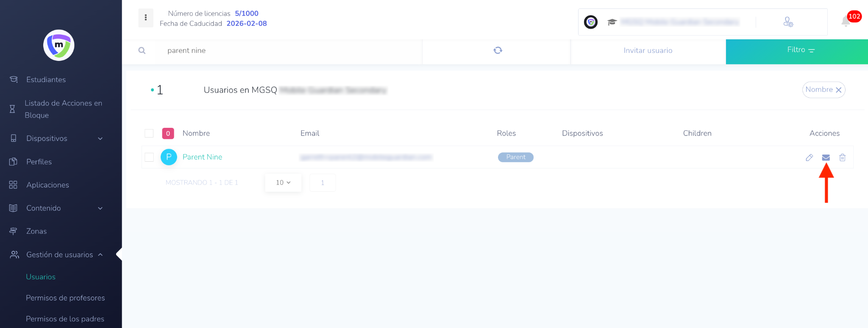Tick the select-all checkbox in the table header
The width and height of the screenshot is (868, 328).
149,133
